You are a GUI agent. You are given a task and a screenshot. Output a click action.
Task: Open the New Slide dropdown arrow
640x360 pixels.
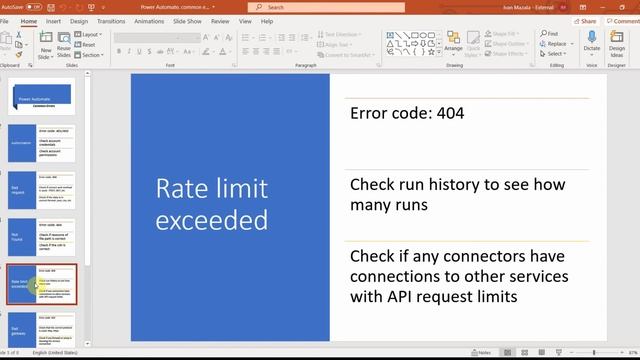click(x=52, y=58)
